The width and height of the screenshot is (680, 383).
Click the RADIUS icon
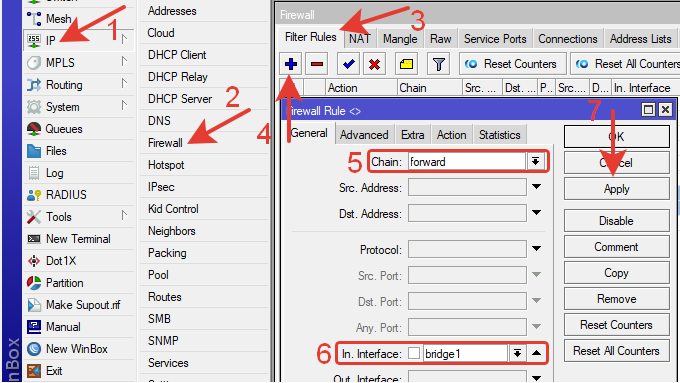point(34,195)
